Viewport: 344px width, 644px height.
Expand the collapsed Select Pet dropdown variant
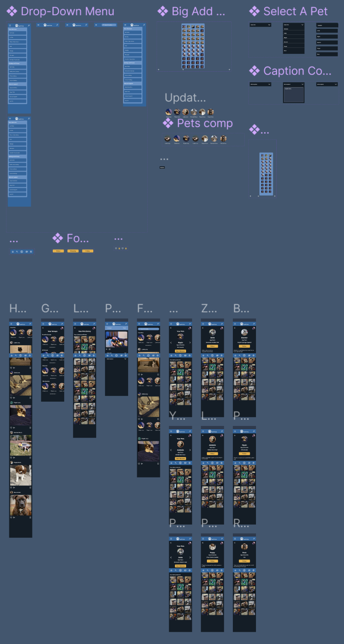pos(260,25)
